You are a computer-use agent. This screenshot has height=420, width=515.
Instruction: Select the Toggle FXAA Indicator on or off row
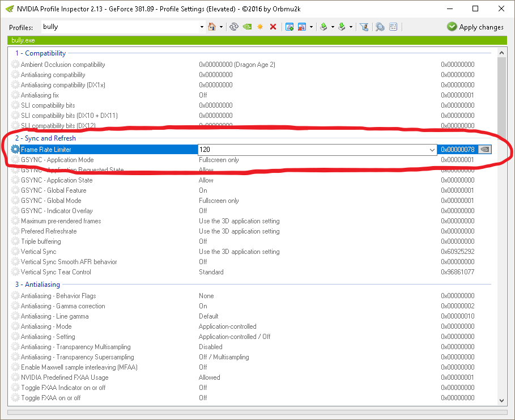click(251, 388)
